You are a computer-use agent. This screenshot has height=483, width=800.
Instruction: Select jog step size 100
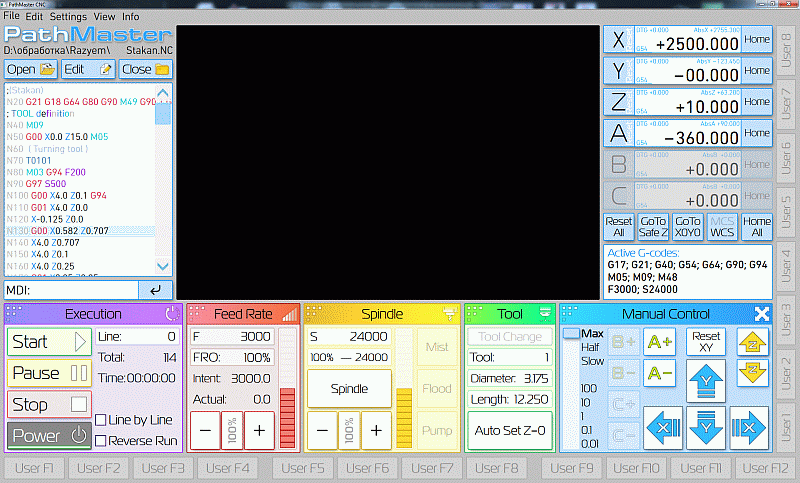click(x=588, y=388)
